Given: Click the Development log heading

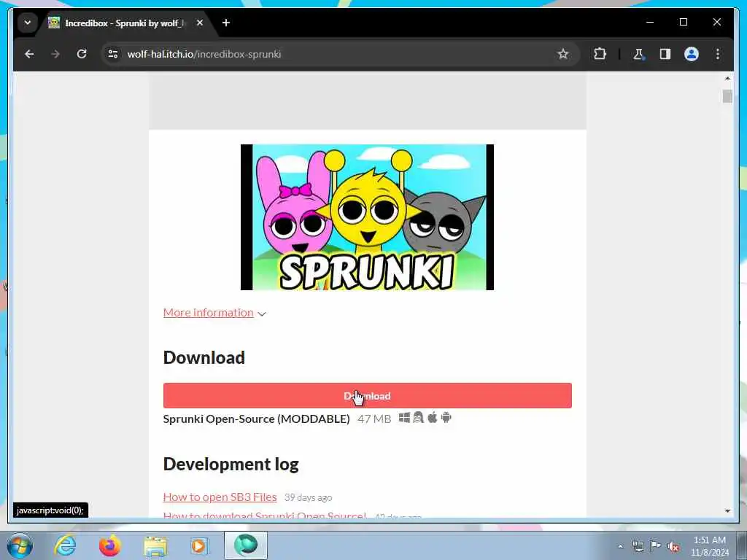Looking at the screenshot, I should (x=231, y=464).
